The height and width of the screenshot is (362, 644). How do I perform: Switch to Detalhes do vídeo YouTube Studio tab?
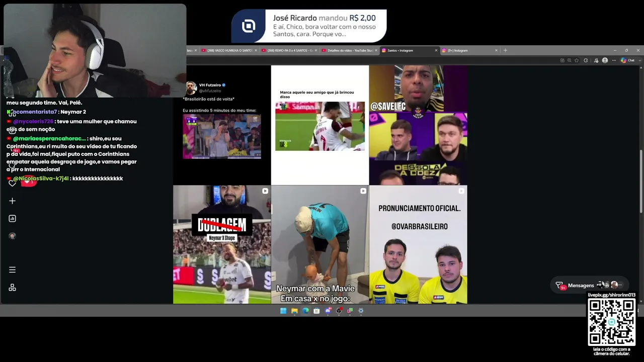click(350, 50)
